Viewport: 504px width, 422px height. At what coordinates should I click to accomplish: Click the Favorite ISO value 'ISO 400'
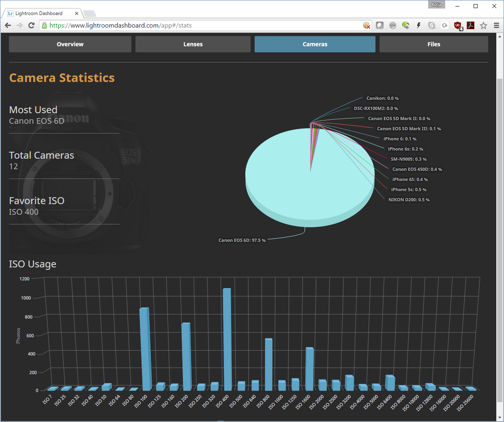24,212
